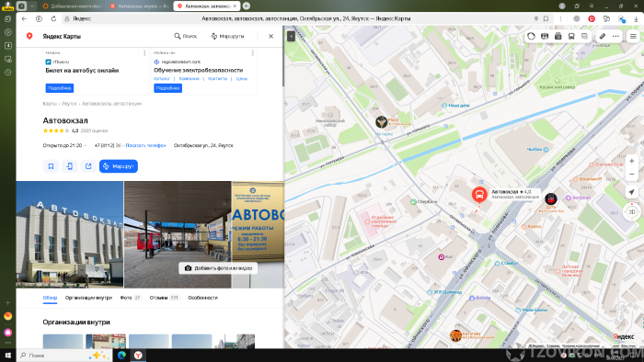
Task: Open the Обзор tab
Action: click(50, 298)
